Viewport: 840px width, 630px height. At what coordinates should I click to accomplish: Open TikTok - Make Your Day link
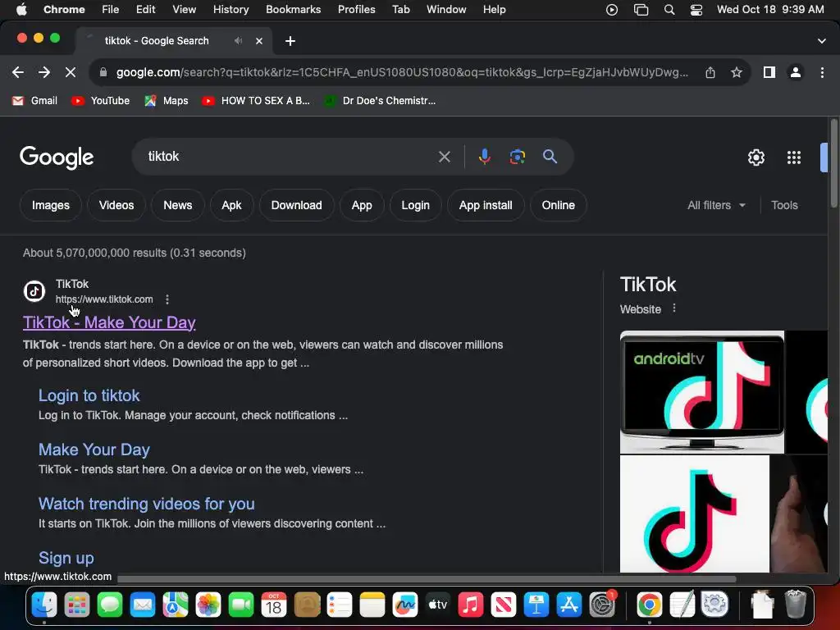(x=109, y=322)
